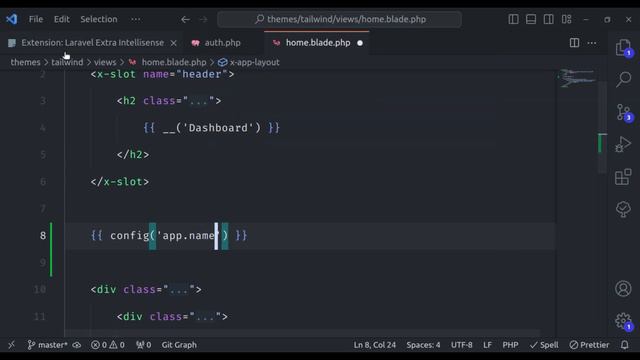640x360 pixels.
Task: Click the vertical editor scrollbar
Action: click(x=602, y=127)
